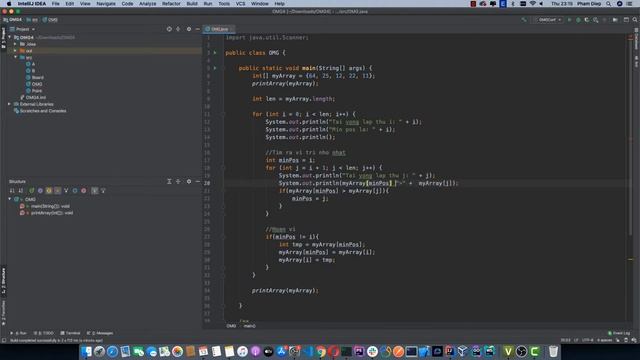Expand the out folder
This screenshot has width=640, height=360.
pos(16,51)
